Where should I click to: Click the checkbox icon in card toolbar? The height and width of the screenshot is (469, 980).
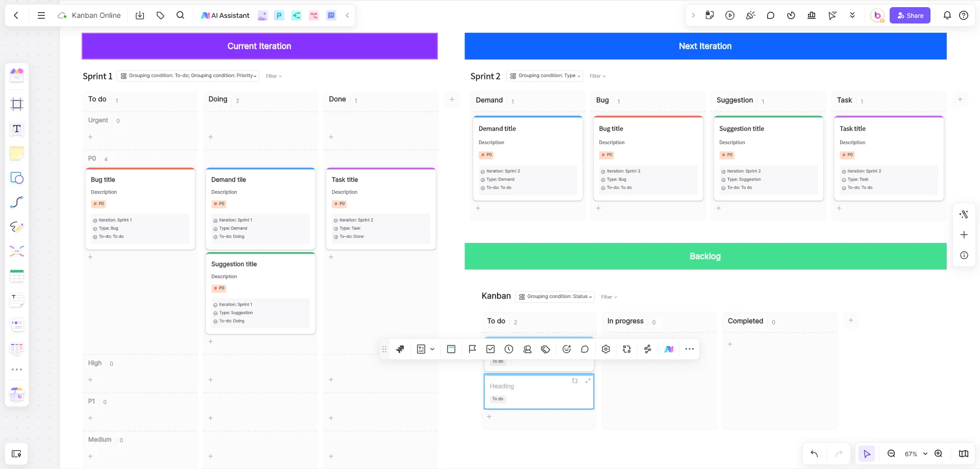click(491, 349)
